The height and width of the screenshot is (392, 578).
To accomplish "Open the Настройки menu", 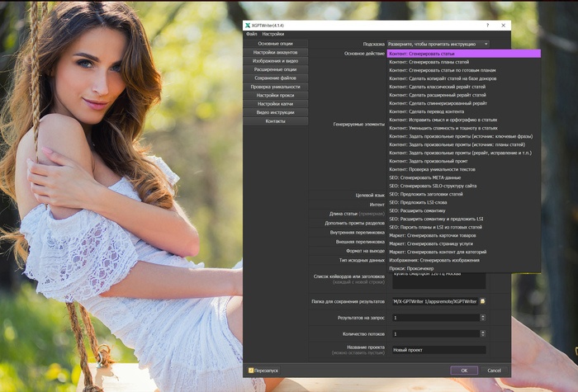I will tap(272, 34).
